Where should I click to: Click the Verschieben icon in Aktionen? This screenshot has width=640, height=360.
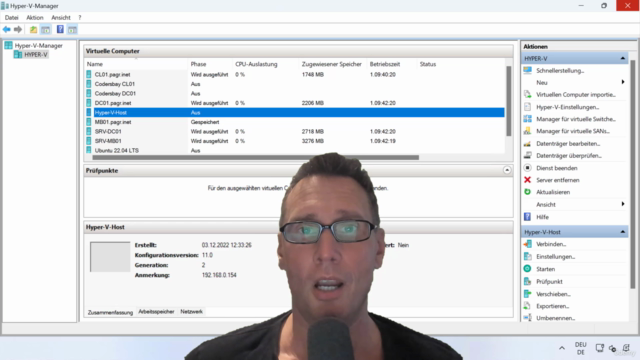[527, 293]
